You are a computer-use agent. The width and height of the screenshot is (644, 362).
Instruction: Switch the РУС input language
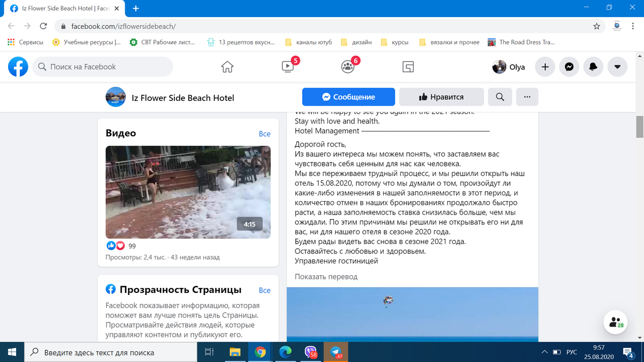(x=572, y=352)
